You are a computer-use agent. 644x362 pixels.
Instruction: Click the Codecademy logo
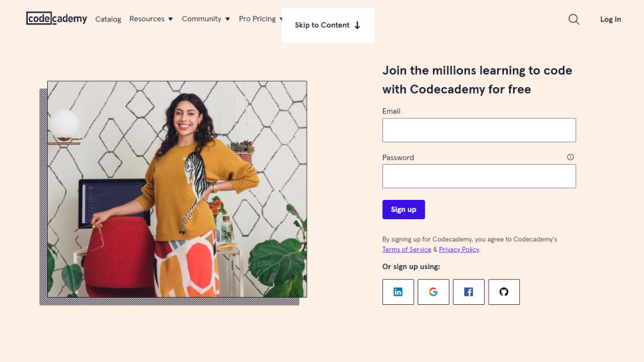56,19
